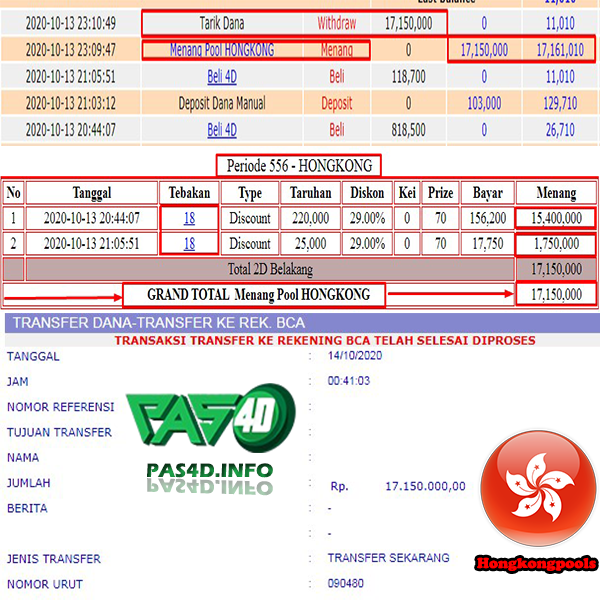Open the Menang Pool HONGKONG link
The width and height of the screenshot is (600, 600).
pos(222,50)
